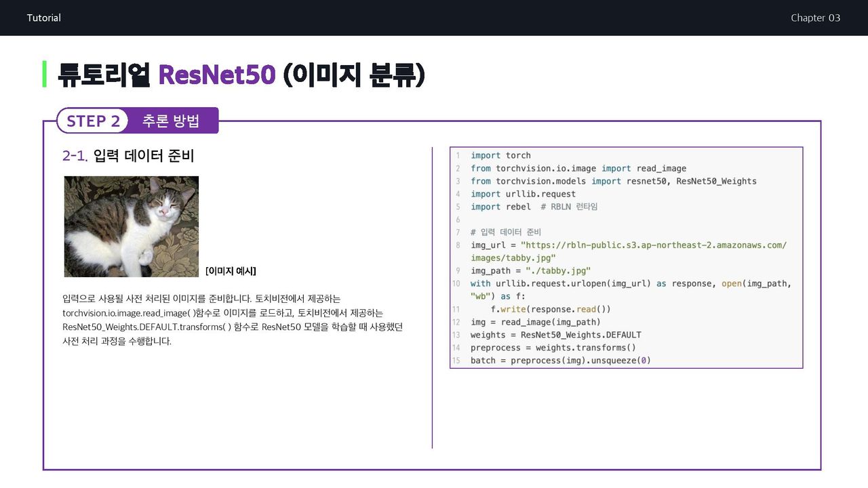Click line number 15 in code gutter
The height and width of the screenshot is (488, 868).
pyautogui.click(x=456, y=361)
